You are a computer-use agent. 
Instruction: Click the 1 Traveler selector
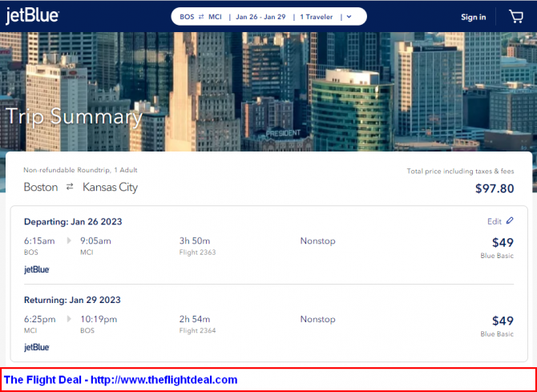click(317, 17)
